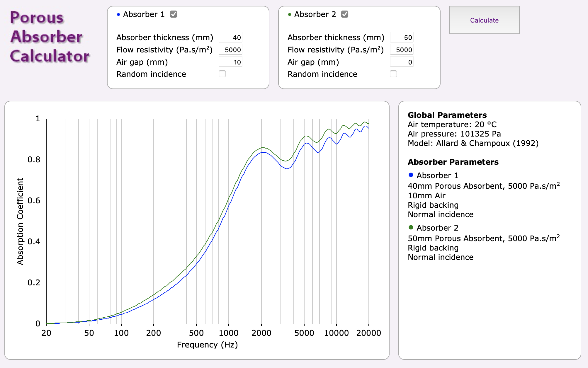Click the Absorber Parameters heading
This screenshot has width=588, height=368.
(453, 162)
